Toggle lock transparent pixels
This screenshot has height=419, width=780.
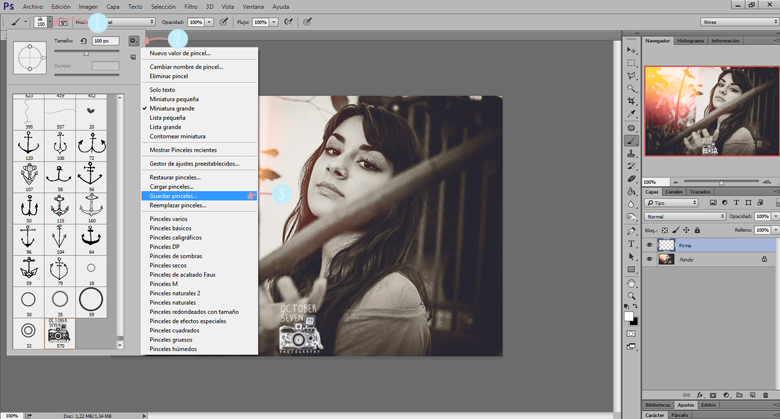point(665,230)
